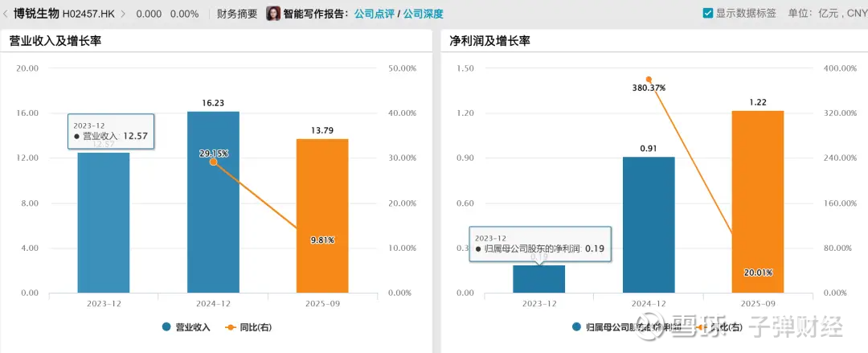868x353 pixels.
Task: Toggle the 营业收入 legend item
Action: 186,327
